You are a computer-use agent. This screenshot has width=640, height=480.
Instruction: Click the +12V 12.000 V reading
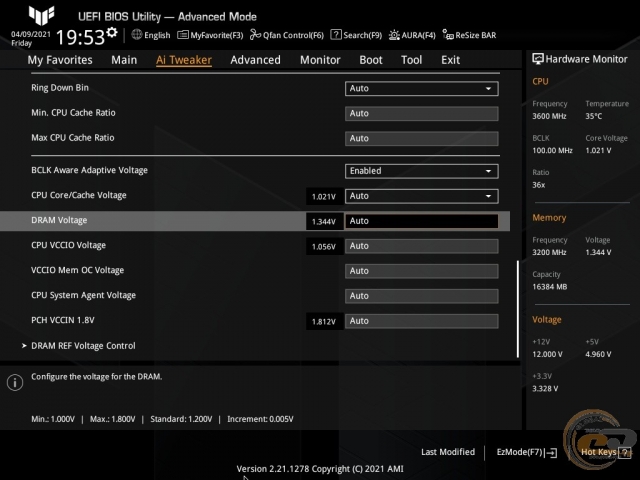pyautogui.click(x=547, y=354)
